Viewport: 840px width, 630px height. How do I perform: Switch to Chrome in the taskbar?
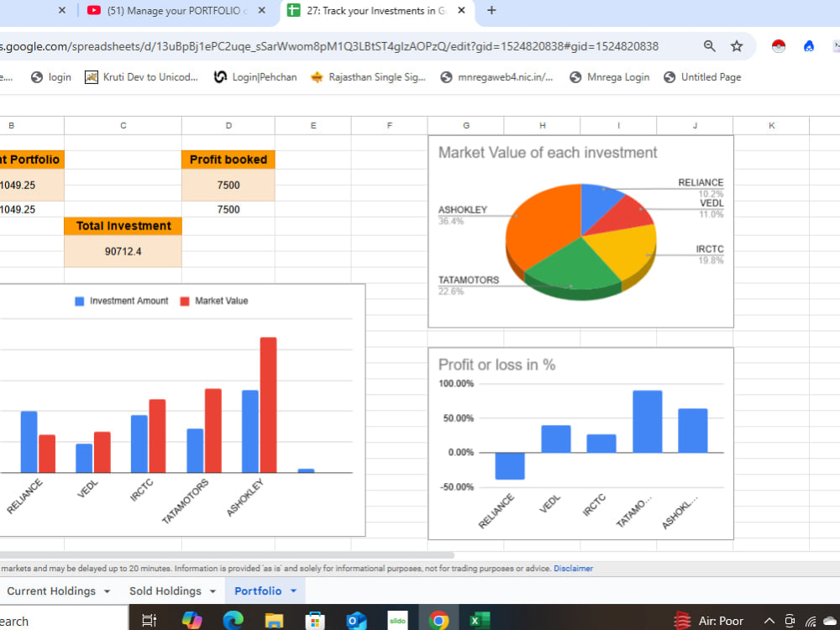[x=438, y=621]
